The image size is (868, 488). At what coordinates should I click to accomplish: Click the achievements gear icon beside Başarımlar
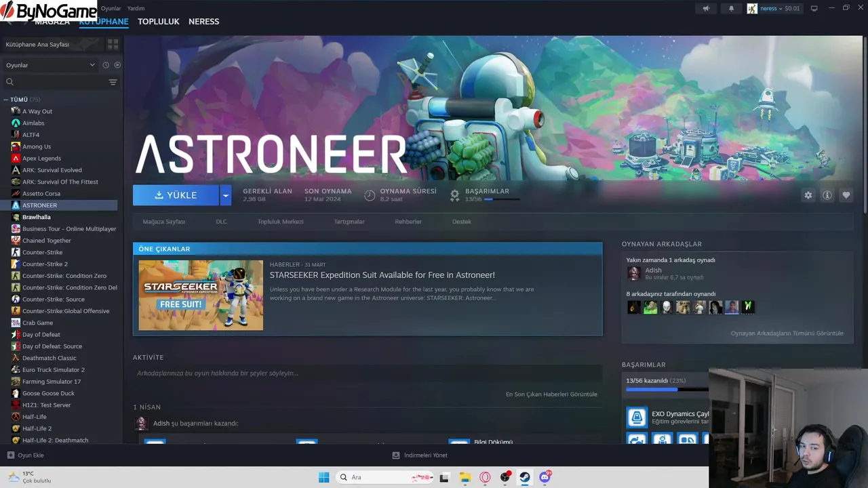coord(454,195)
